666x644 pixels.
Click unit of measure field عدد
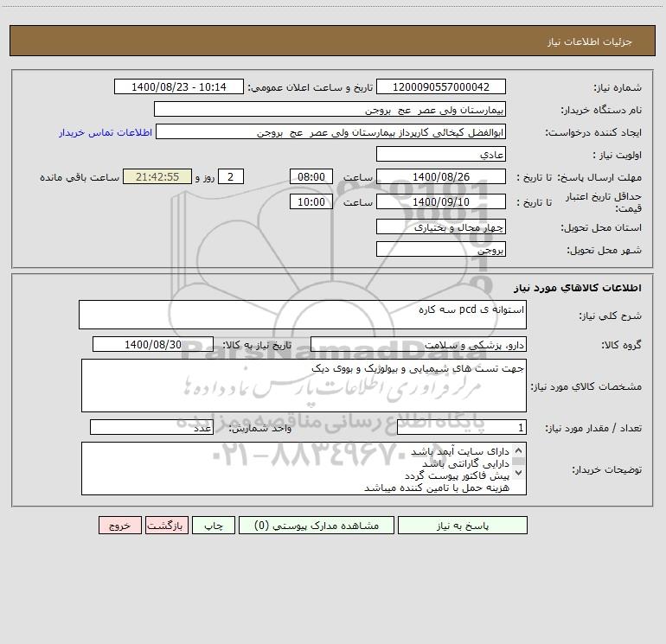tap(151, 428)
